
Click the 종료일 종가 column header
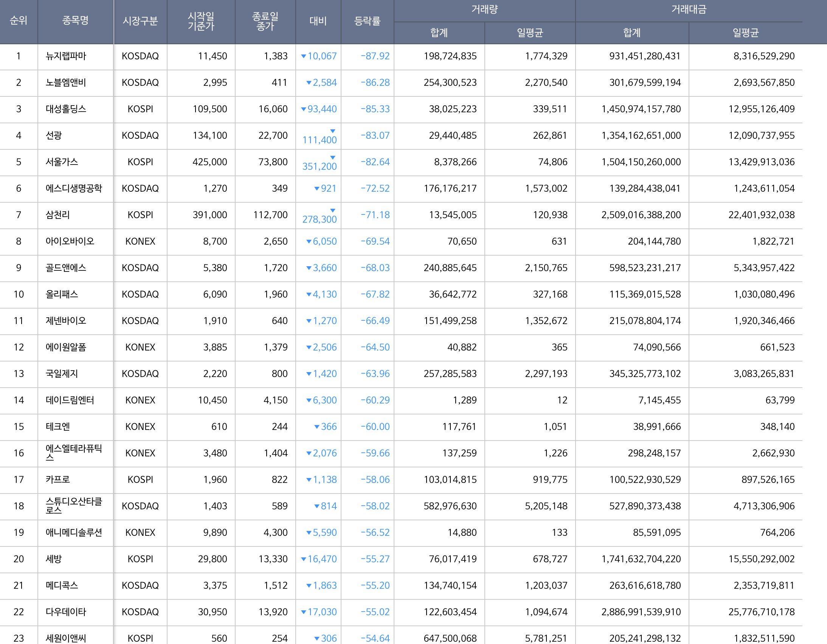point(265,21)
